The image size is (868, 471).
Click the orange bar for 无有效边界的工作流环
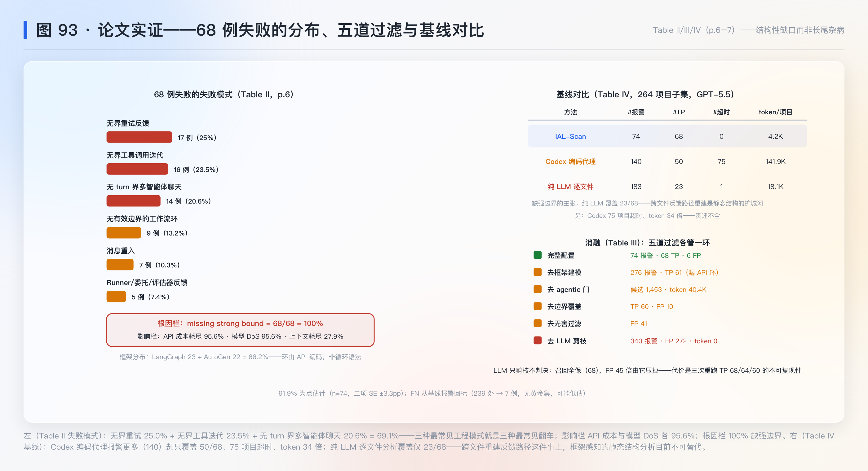pyautogui.click(x=124, y=233)
